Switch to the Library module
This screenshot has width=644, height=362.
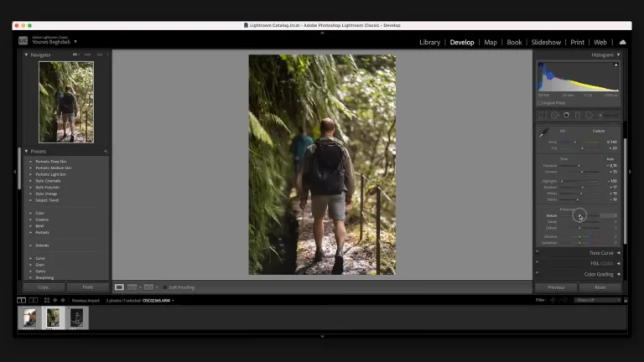pos(429,42)
